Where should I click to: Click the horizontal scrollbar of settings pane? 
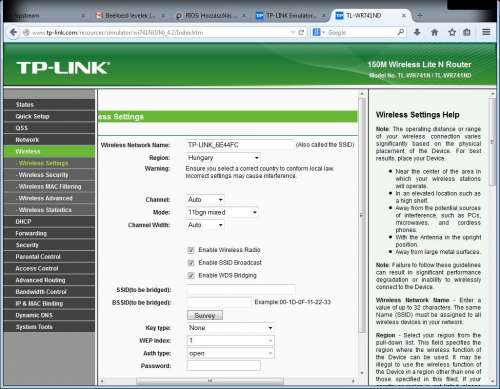pyautogui.click(x=210, y=380)
